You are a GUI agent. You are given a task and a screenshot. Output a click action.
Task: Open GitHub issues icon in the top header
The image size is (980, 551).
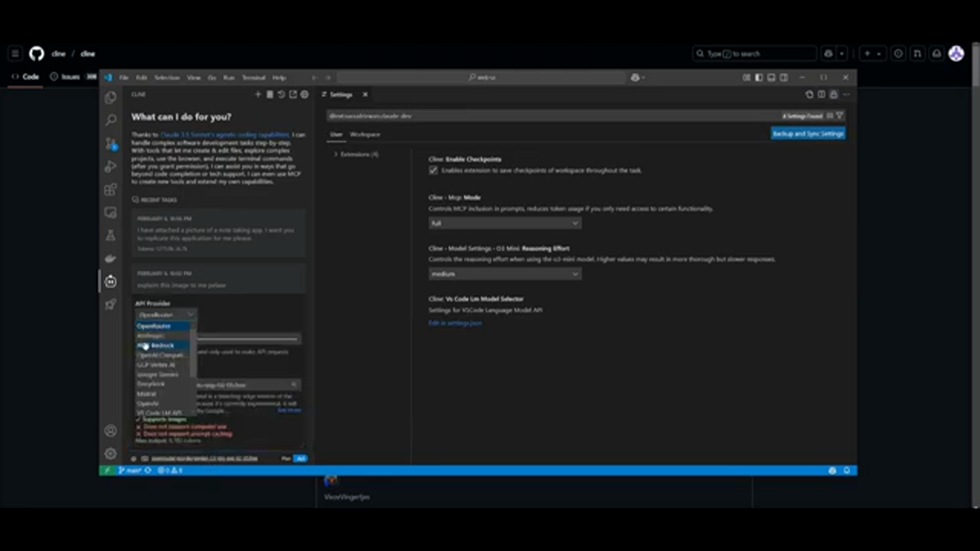[898, 54]
